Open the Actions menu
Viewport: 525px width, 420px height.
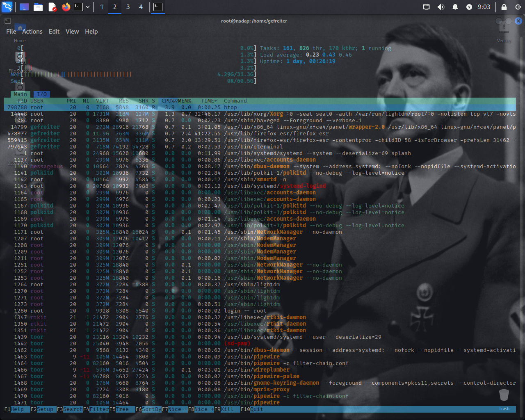pyautogui.click(x=32, y=32)
